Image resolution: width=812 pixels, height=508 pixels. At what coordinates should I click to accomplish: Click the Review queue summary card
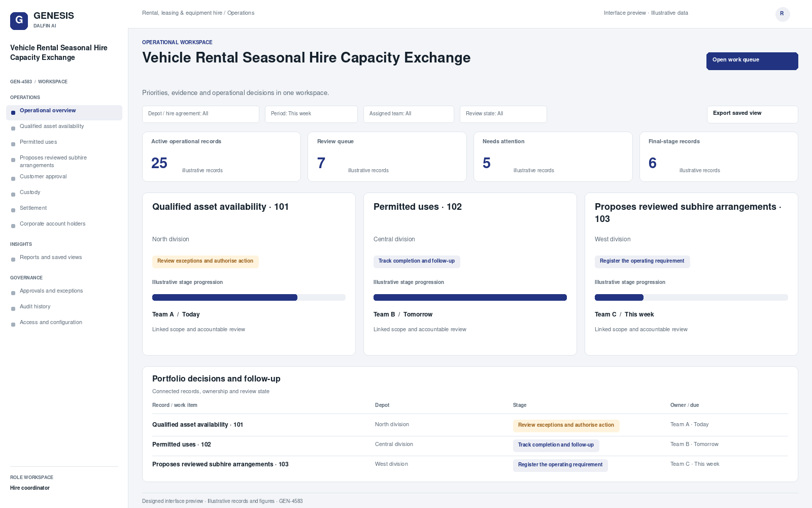[x=387, y=156]
